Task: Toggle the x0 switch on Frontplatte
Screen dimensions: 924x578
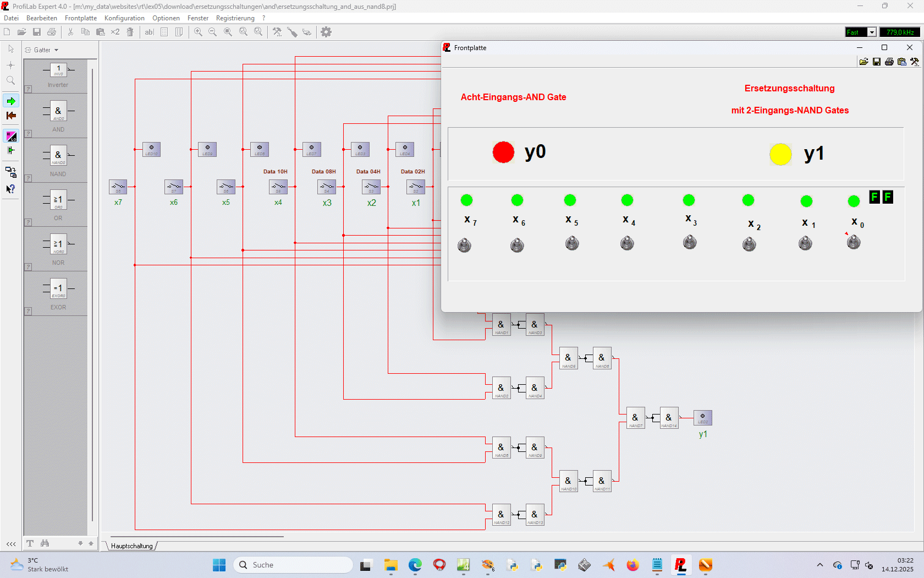Action: click(x=854, y=242)
